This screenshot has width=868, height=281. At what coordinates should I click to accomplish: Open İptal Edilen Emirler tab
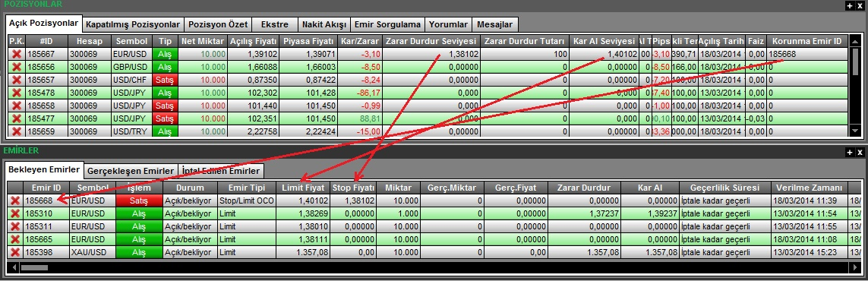pos(221,170)
